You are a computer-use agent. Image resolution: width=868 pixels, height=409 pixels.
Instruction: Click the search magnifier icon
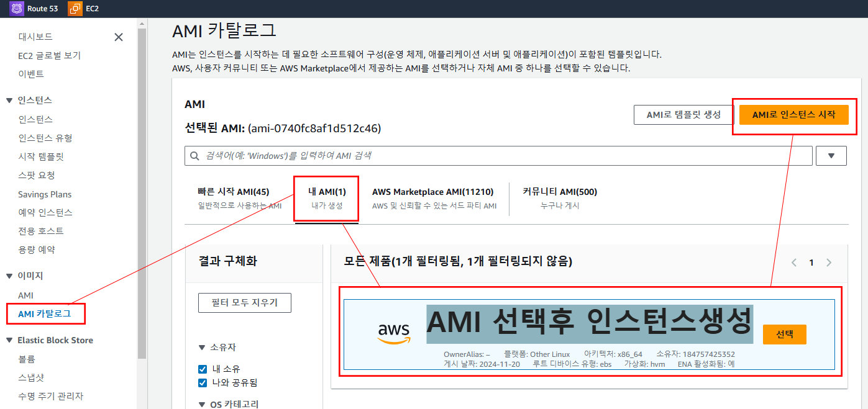click(195, 156)
